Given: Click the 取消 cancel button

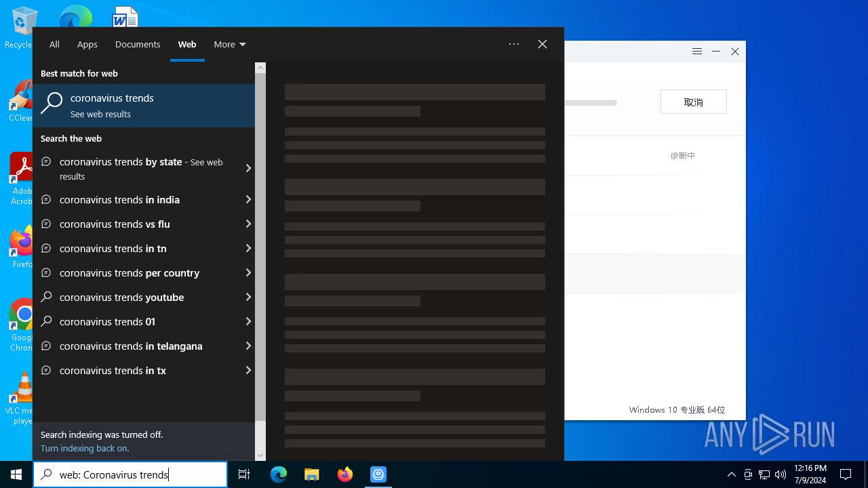Looking at the screenshot, I should (694, 102).
